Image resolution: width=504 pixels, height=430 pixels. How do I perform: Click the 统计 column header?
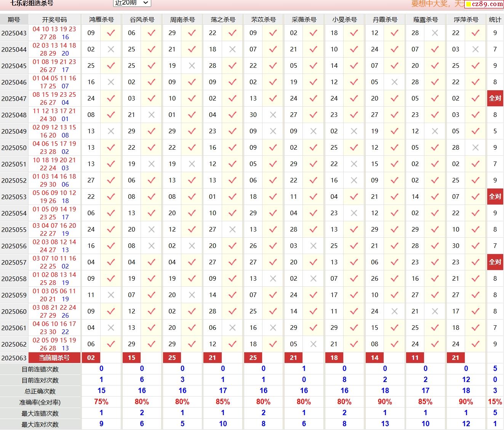coord(495,19)
